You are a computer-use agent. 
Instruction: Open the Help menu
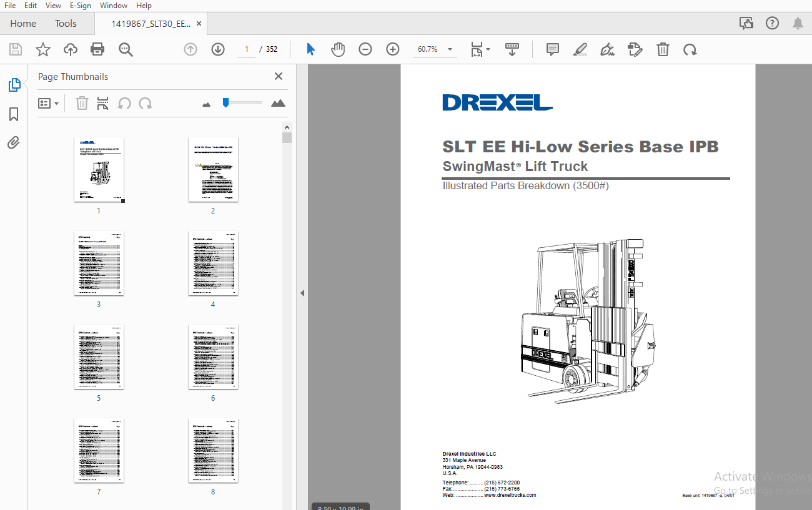tap(144, 6)
